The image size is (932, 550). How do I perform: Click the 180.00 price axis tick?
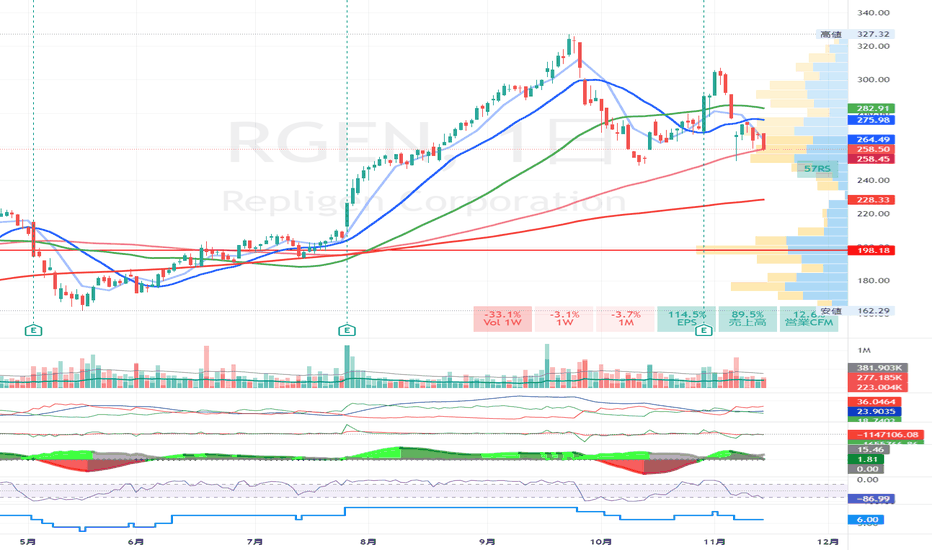pos(873,281)
